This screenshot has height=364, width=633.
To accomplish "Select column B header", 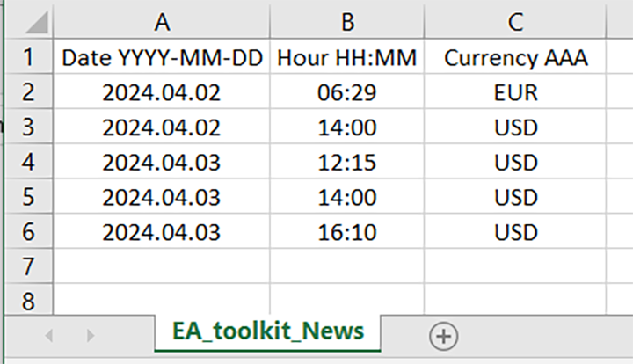I will pyautogui.click(x=346, y=21).
